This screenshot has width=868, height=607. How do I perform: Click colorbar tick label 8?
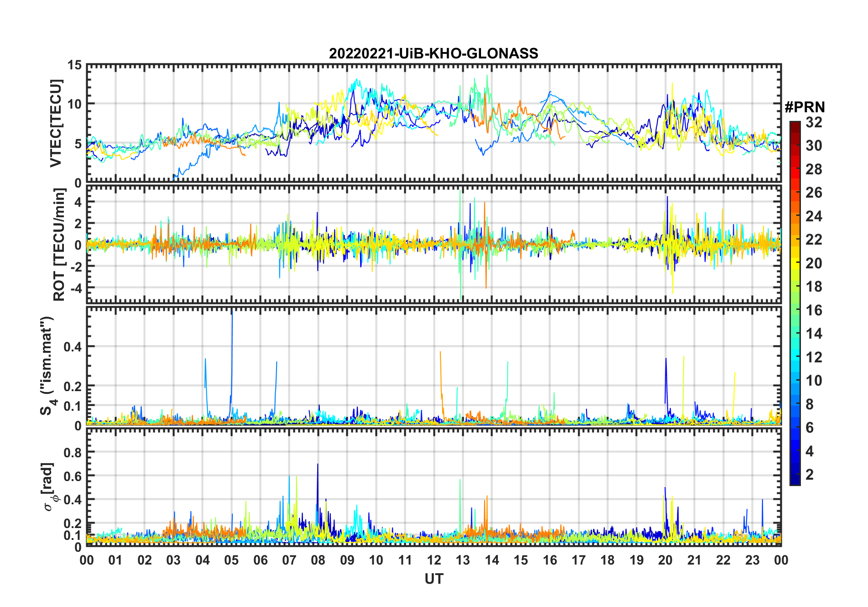pos(810,404)
